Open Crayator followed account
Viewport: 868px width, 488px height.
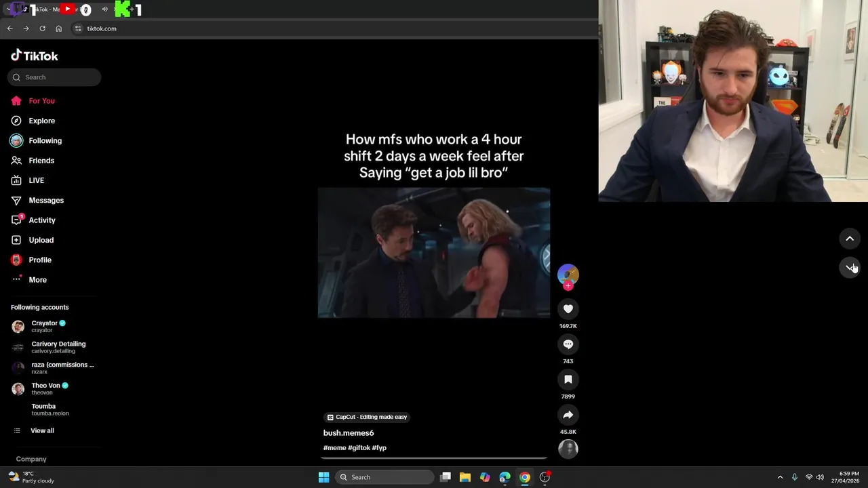click(x=53, y=327)
